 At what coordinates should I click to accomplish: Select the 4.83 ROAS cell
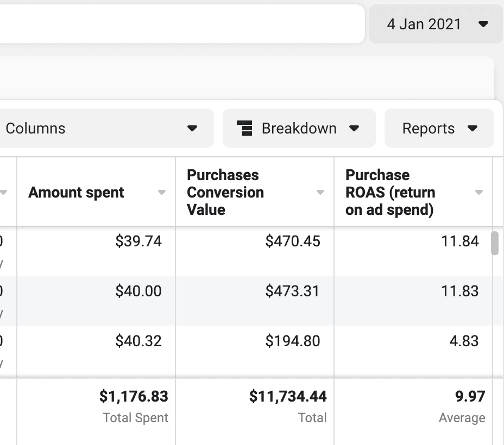[x=464, y=341]
